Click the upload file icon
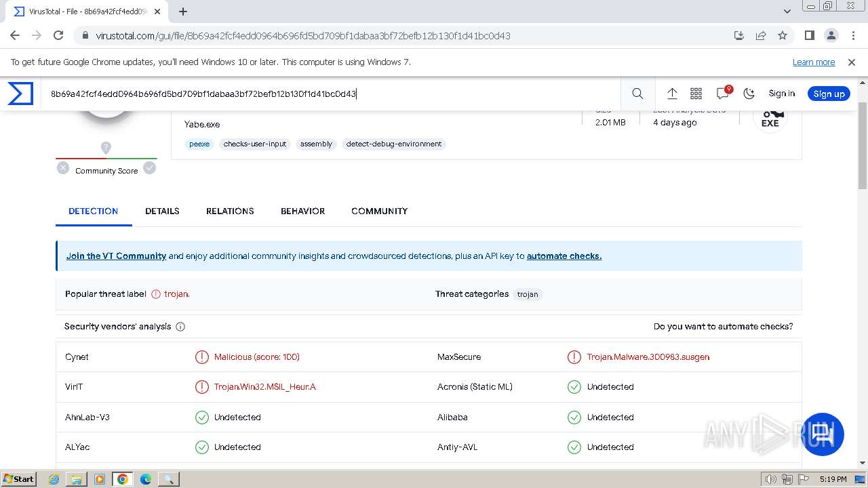This screenshot has width=868, height=488. pos(672,94)
